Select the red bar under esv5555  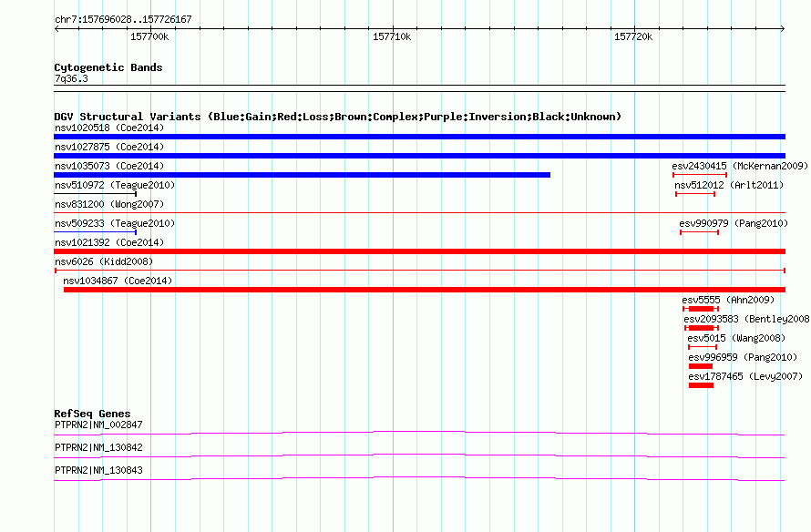(x=701, y=309)
